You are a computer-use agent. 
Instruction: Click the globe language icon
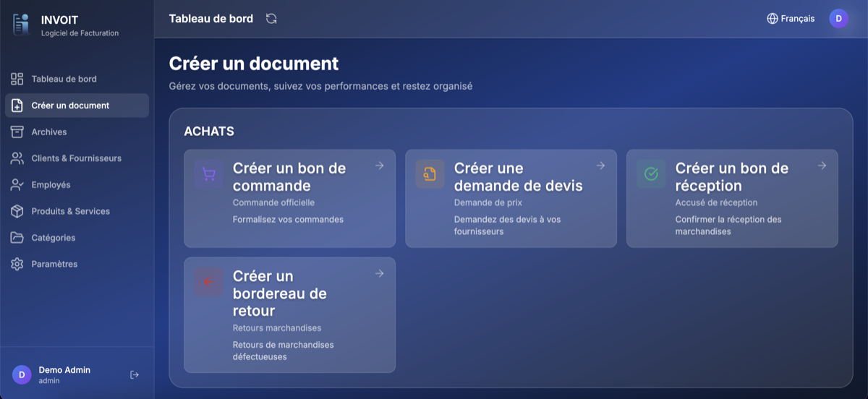(773, 19)
